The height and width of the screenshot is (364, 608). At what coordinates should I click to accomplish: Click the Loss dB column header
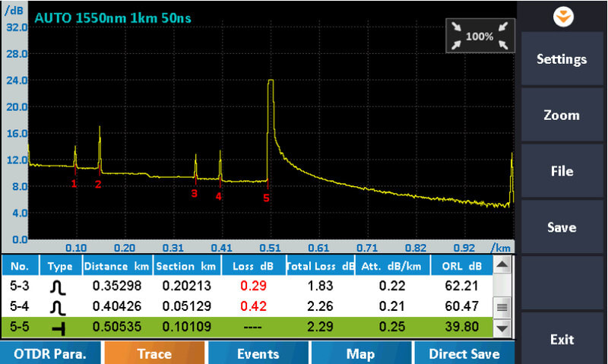252,266
